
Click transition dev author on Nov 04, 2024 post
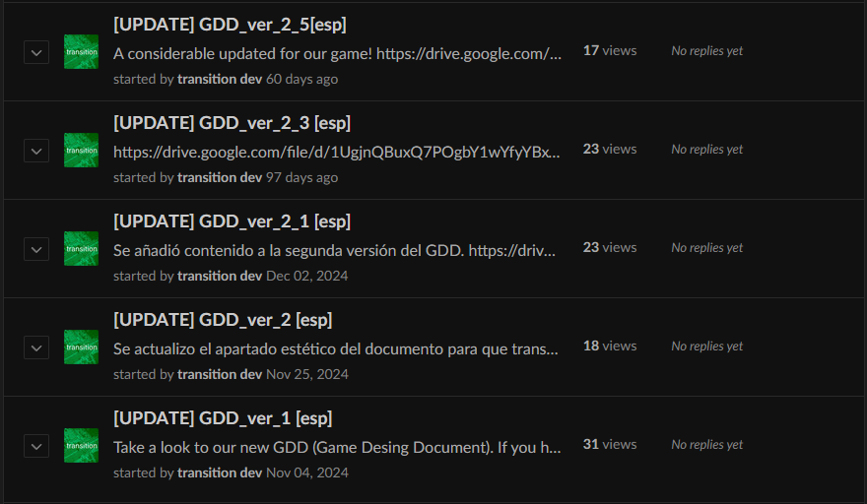(x=220, y=472)
